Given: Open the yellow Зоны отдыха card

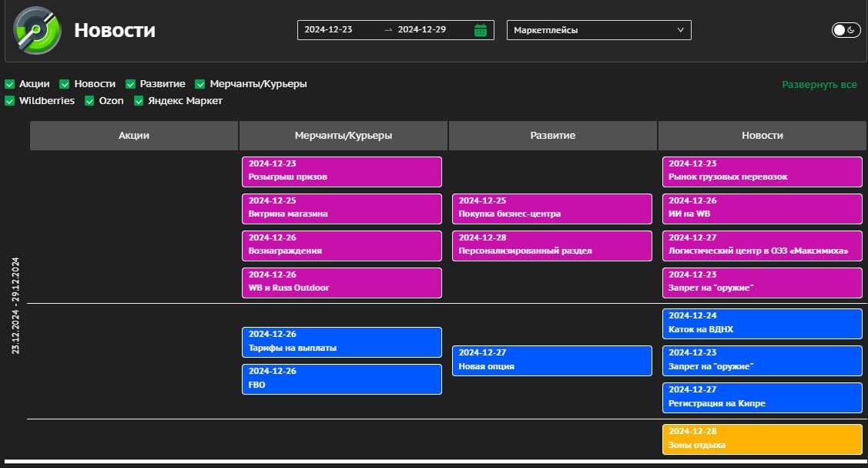Looking at the screenshot, I should click(x=762, y=439).
